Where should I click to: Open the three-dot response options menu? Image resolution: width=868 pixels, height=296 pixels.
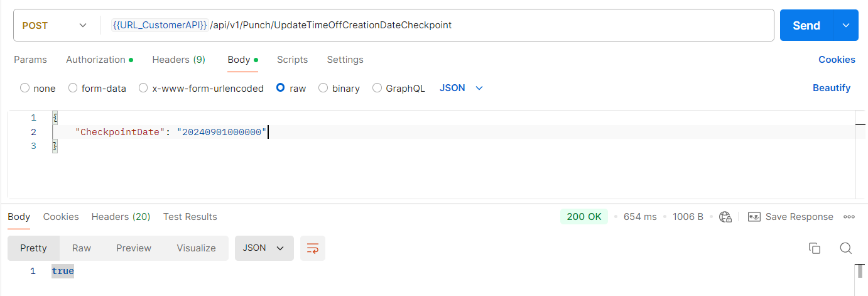(x=849, y=217)
